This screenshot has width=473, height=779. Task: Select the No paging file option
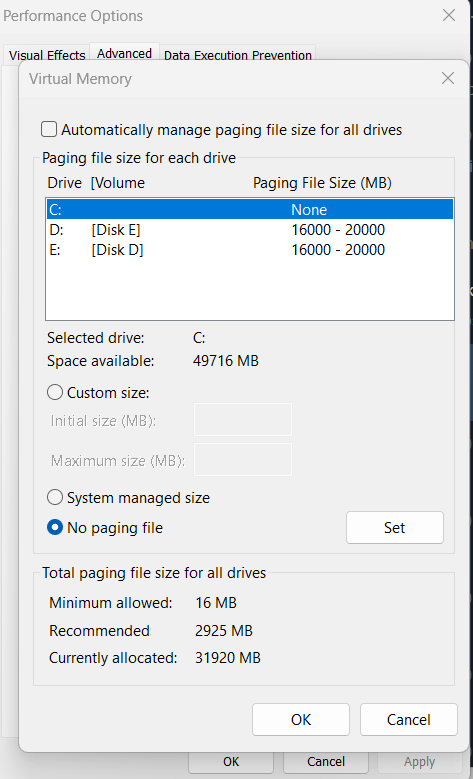(55, 528)
